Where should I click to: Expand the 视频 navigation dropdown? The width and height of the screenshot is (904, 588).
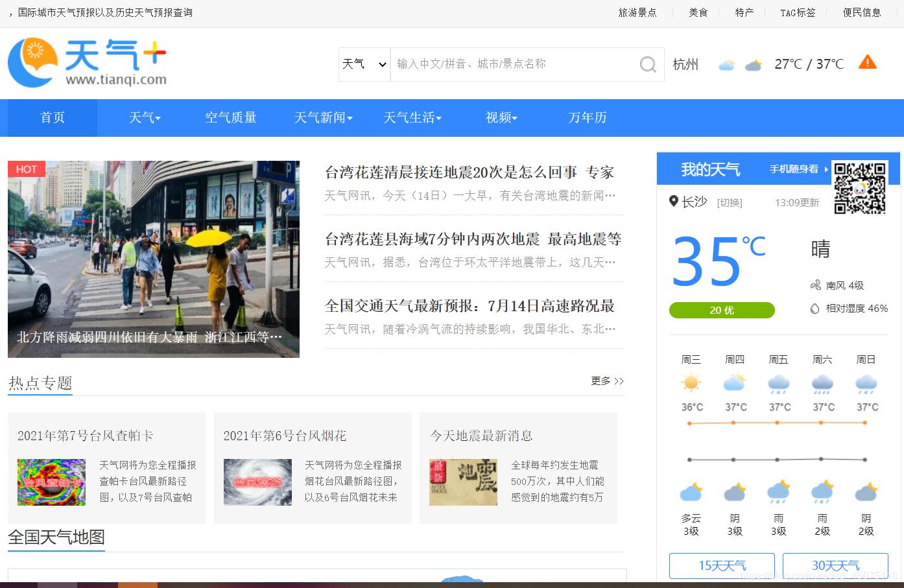(x=500, y=117)
